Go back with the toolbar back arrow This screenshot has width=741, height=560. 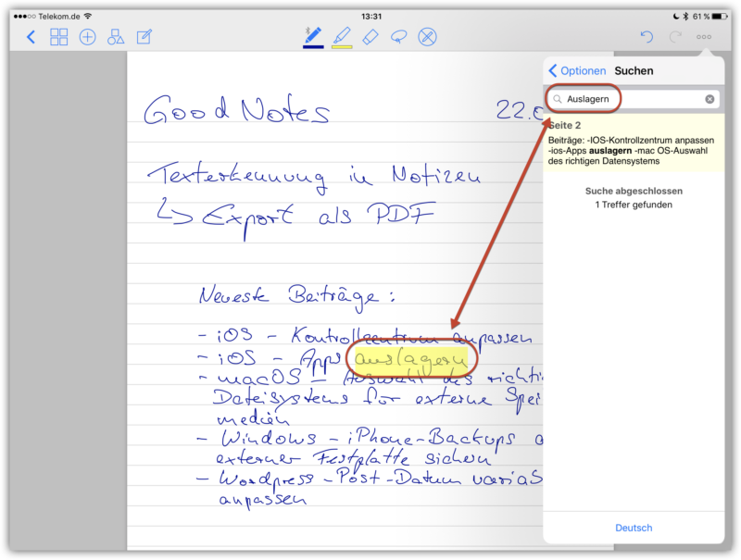point(31,37)
